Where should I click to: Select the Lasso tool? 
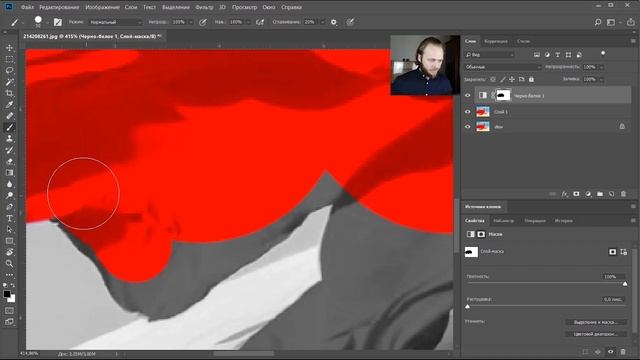9,71
